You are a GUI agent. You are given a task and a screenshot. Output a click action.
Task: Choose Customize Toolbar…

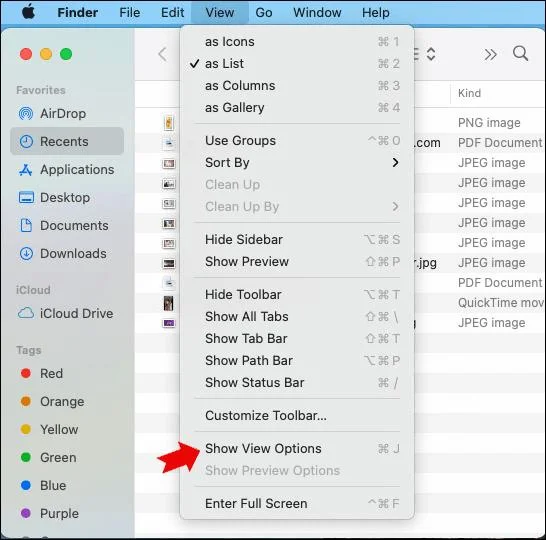pos(297,415)
